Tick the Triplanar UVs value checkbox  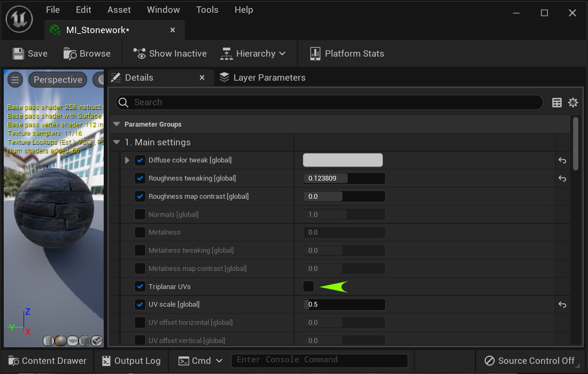pyautogui.click(x=308, y=287)
